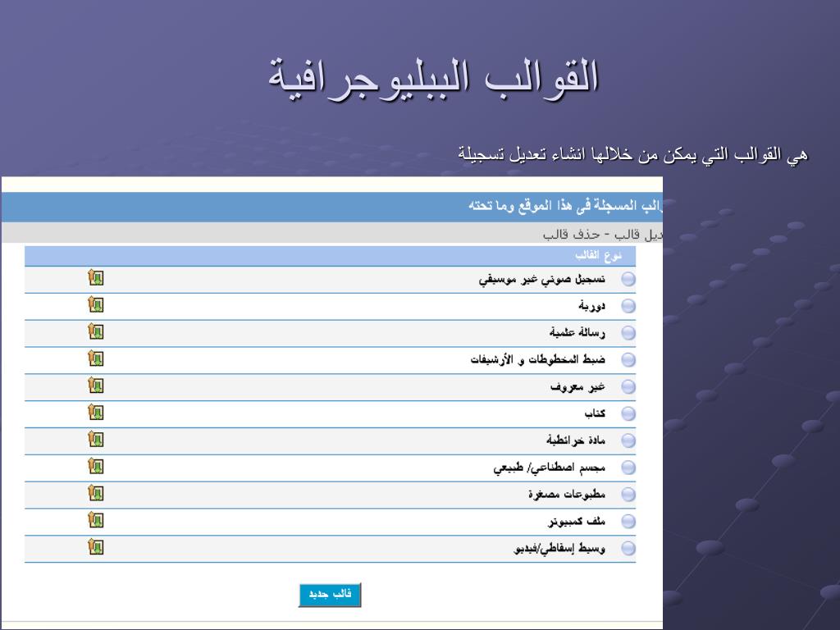Click the text رسالة علمية
The width and height of the screenshot is (840, 630).
tap(577, 333)
